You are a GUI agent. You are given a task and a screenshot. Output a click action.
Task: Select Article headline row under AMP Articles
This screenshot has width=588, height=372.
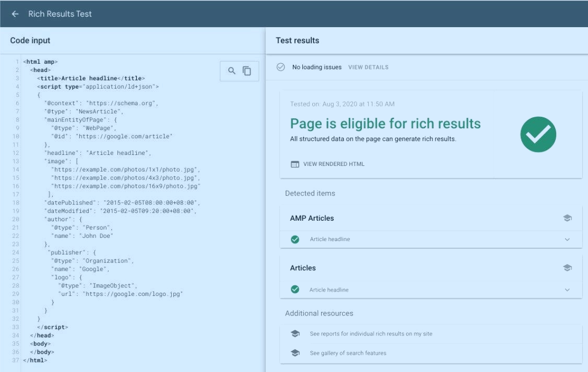[x=431, y=239]
